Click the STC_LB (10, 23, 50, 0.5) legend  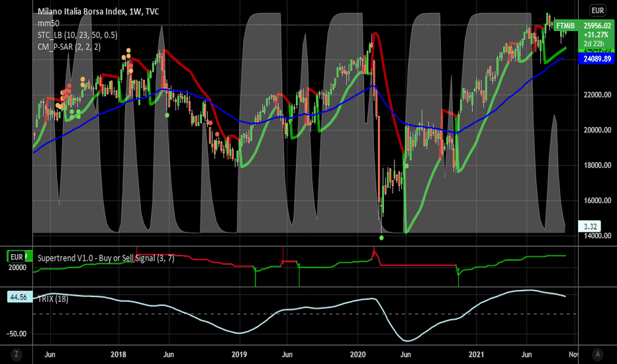tap(77, 35)
